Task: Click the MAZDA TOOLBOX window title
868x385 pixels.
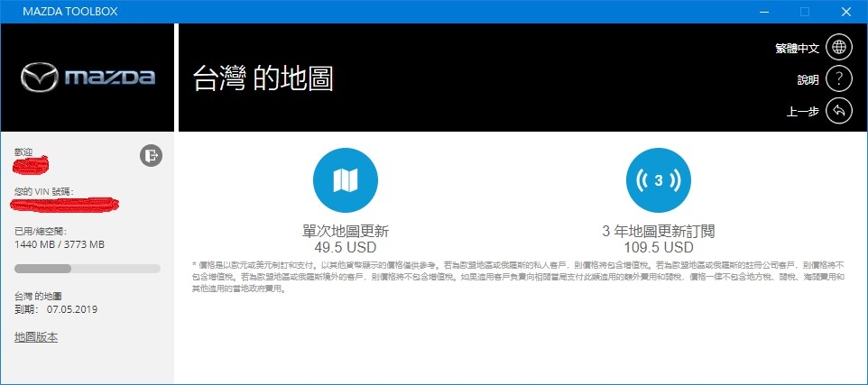Action: pos(70,12)
